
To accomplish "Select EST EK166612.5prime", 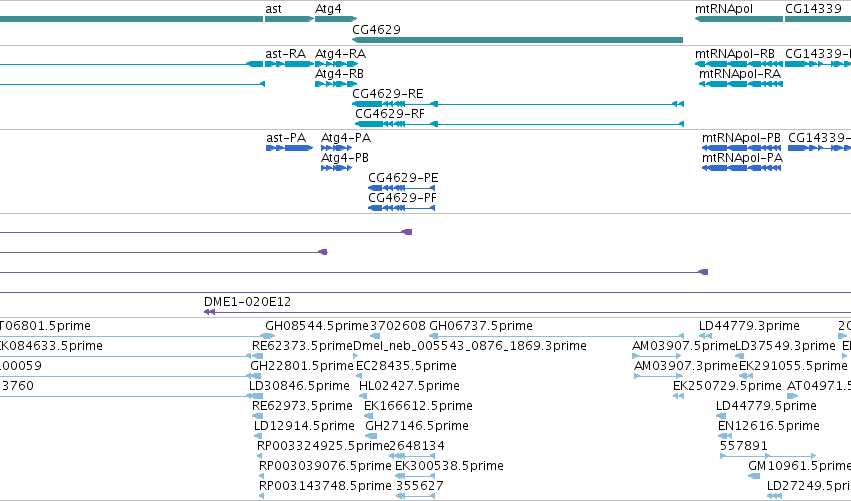I will [x=418, y=407].
